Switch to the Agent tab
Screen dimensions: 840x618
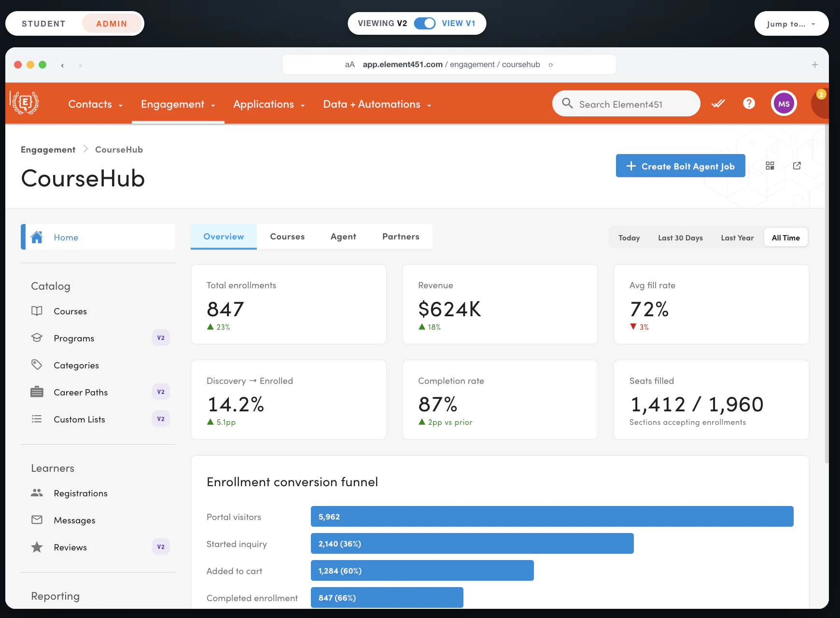point(343,237)
